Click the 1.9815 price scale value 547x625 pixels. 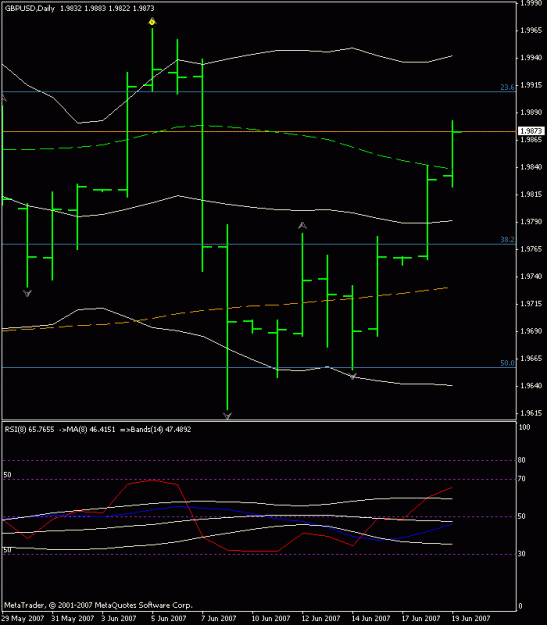(531, 195)
